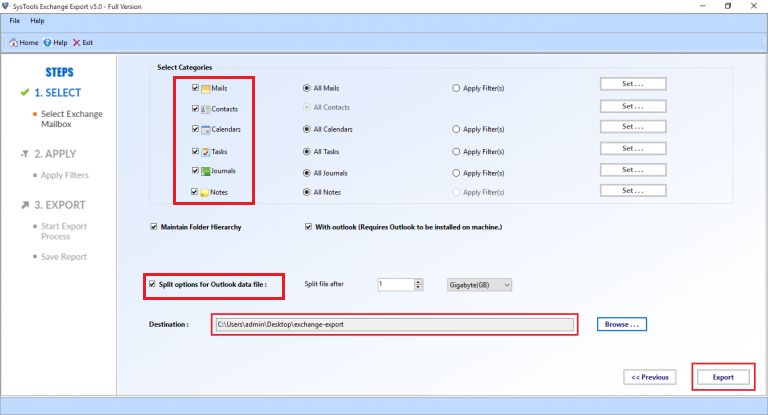The width and height of the screenshot is (768, 415).
Task: Click the Save Report step
Action: click(x=64, y=257)
